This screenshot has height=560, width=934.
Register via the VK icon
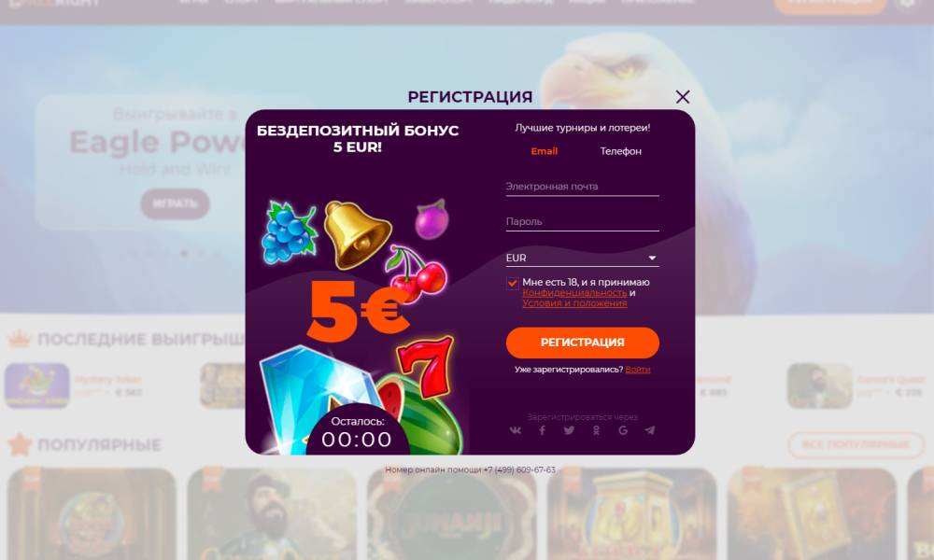pos(516,430)
